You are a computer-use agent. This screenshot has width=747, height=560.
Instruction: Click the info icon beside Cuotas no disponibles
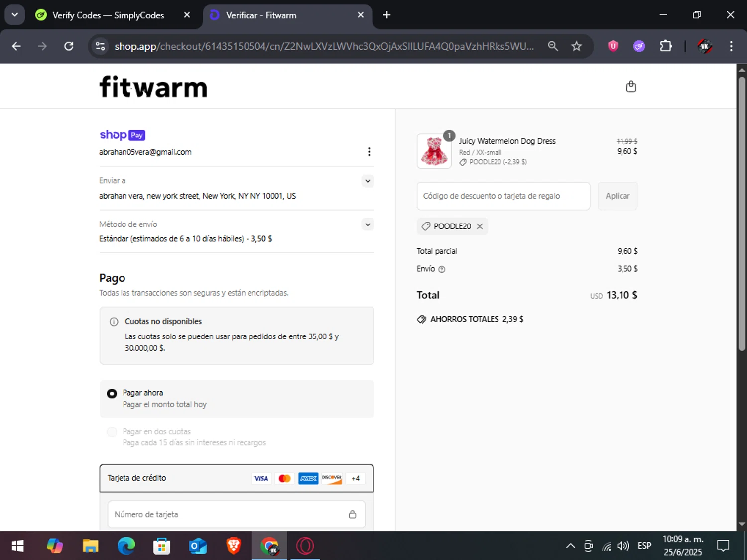(114, 322)
